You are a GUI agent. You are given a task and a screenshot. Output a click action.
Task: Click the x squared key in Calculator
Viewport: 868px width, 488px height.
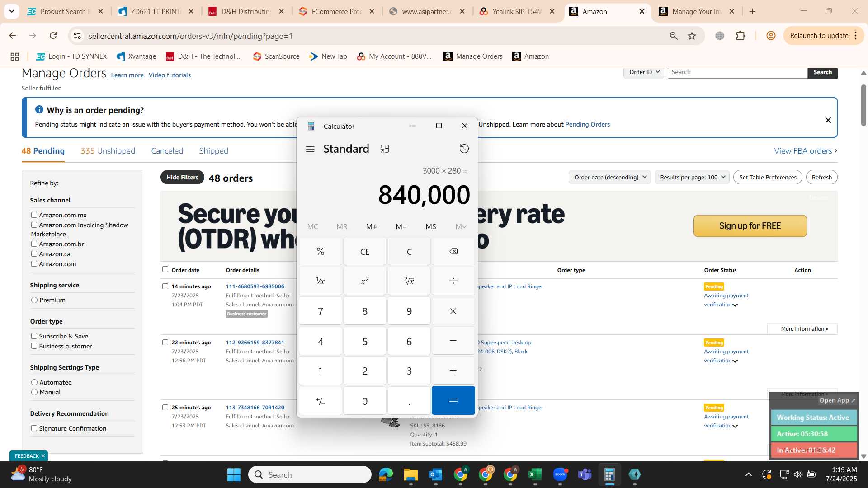tap(365, 281)
